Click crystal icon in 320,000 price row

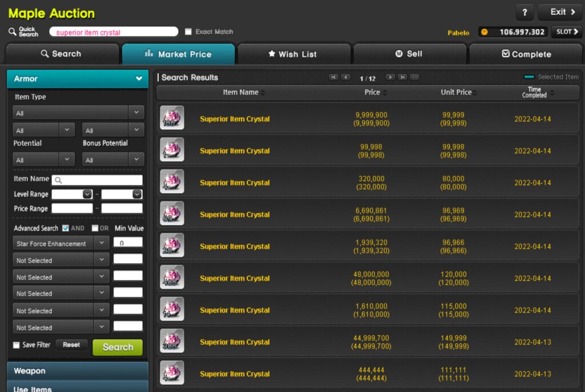click(172, 182)
